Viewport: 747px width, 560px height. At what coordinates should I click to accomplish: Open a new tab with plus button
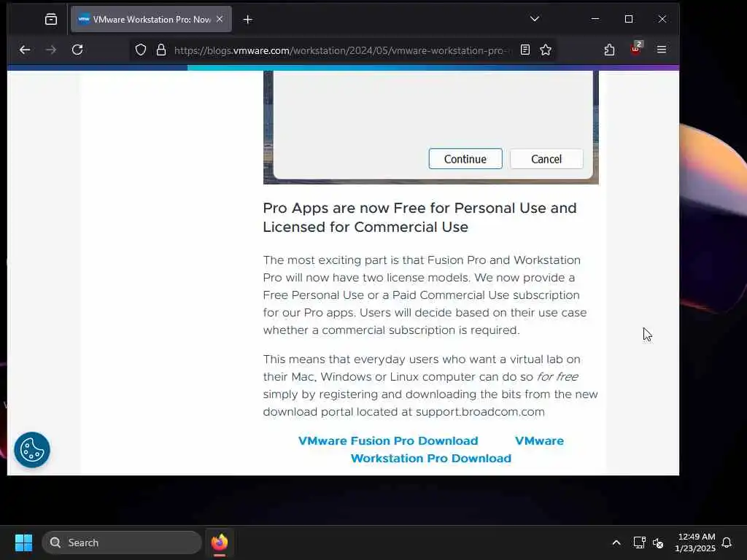(x=248, y=20)
